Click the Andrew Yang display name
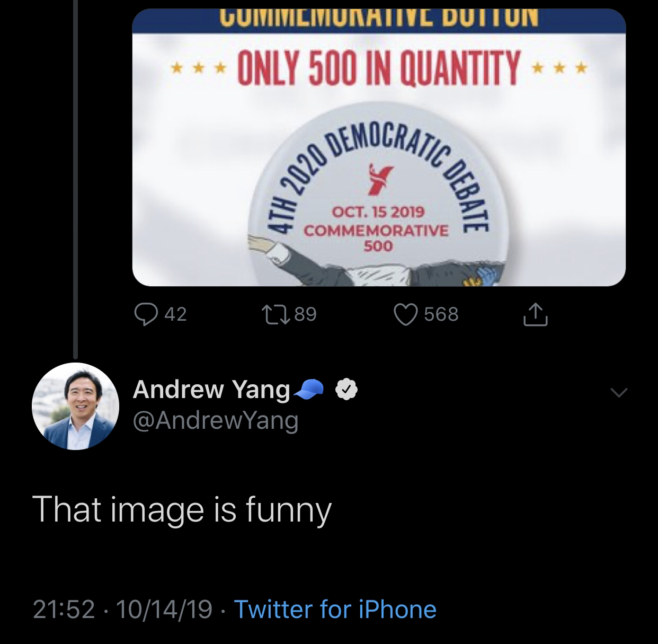 pos(211,390)
